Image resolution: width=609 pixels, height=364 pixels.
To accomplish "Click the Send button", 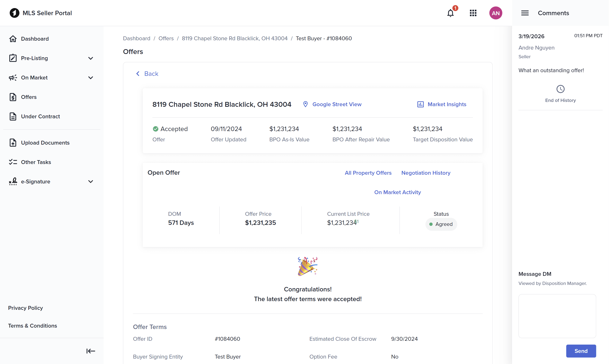I will pyautogui.click(x=581, y=351).
